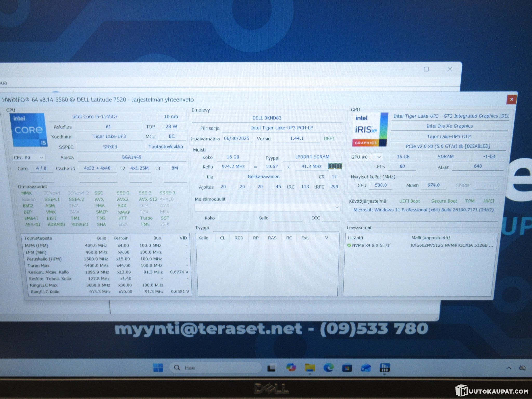The height and width of the screenshot is (399, 532).
Task: Click the taskbar Hae search box
Action: tap(215, 368)
